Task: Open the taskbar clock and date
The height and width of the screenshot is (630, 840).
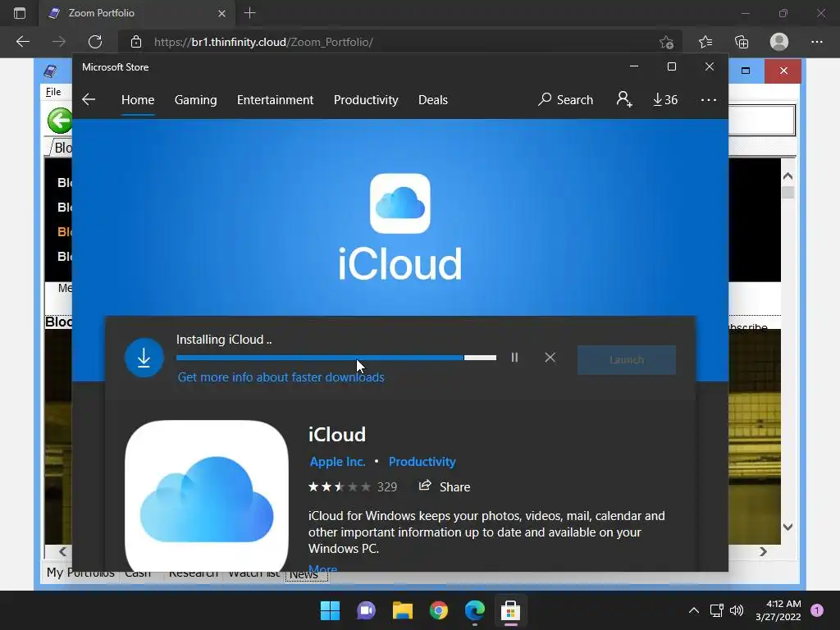Action: 778,610
